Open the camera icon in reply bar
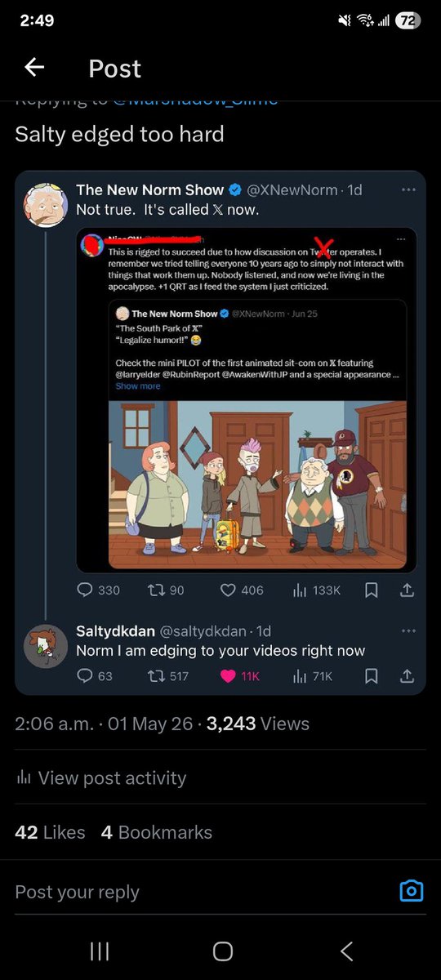 coord(412,891)
